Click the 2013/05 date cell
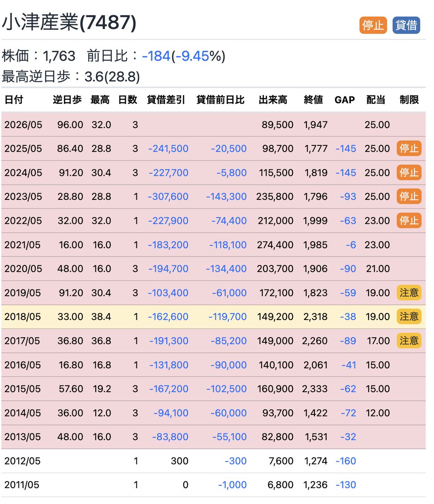 click(x=23, y=437)
